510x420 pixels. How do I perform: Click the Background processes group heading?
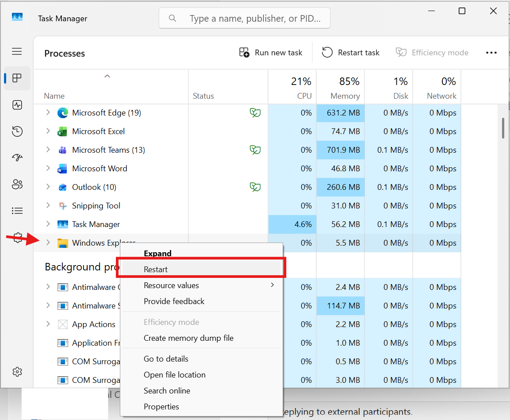pyautogui.click(x=82, y=267)
